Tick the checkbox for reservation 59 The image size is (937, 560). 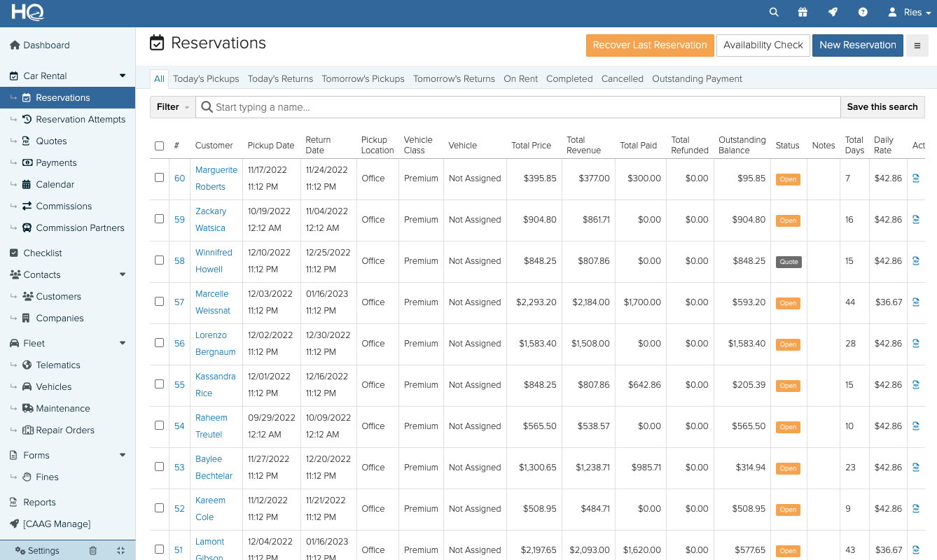(159, 219)
